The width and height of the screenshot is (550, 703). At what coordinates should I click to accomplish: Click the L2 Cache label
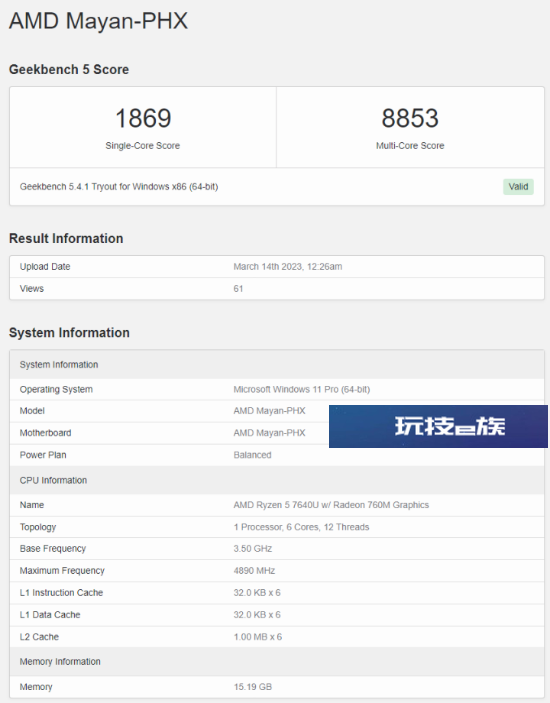(39, 637)
